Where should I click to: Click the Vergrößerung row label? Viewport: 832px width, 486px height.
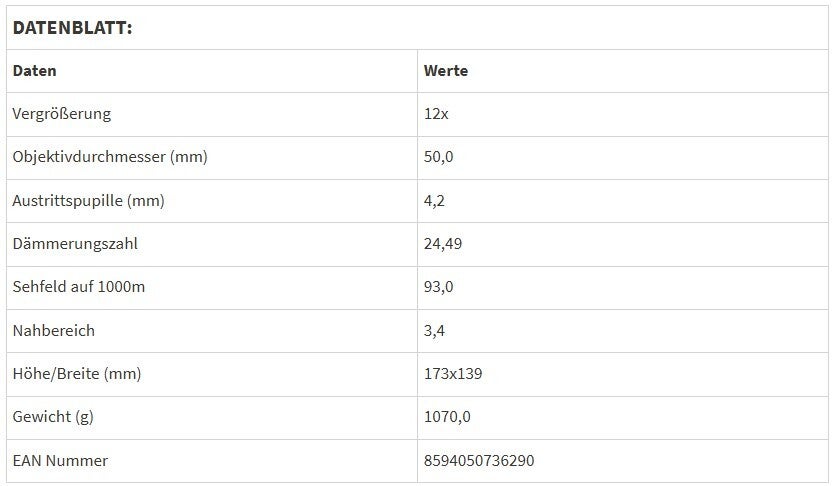(61, 114)
